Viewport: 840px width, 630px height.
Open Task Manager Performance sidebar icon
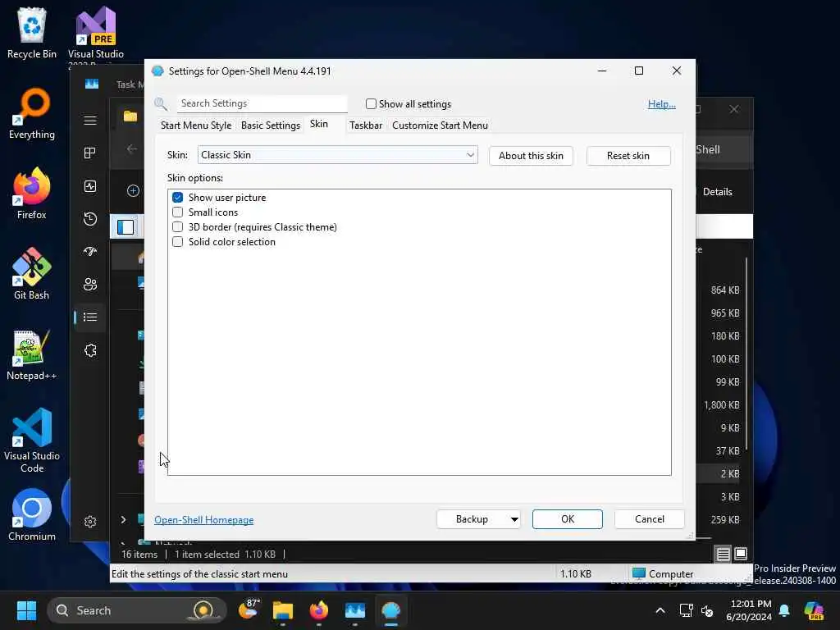pyautogui.click(x=90, y=186)
